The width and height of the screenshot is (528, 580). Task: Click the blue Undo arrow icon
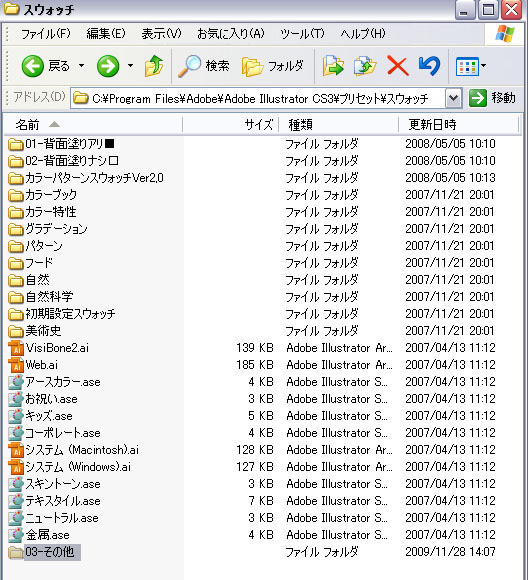(429, 66)
